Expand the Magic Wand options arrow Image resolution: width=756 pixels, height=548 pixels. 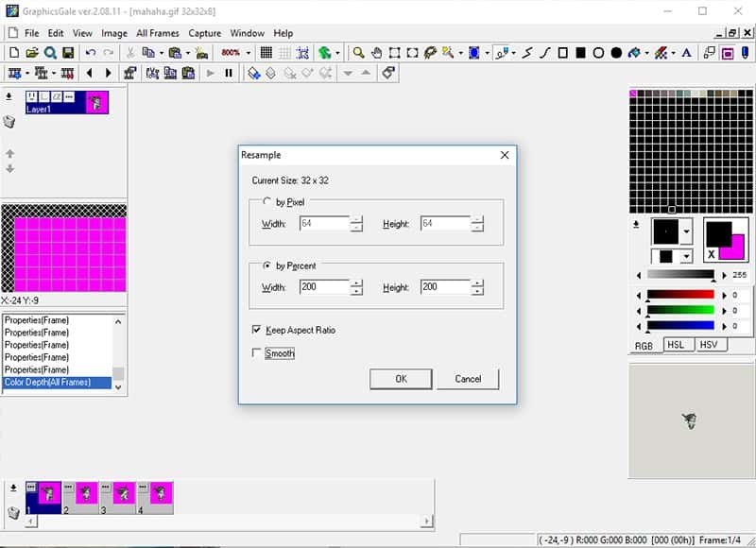[460, 53]
